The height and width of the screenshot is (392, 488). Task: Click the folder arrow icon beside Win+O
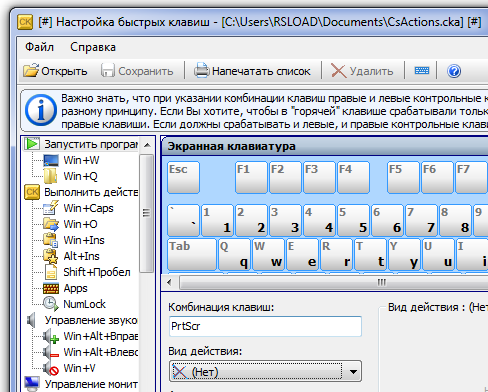[51, 224]
